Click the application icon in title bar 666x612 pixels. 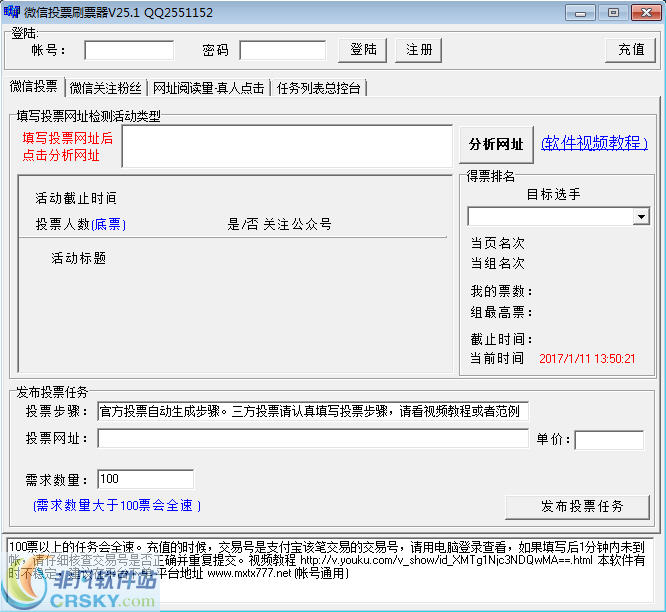[12, 12]
